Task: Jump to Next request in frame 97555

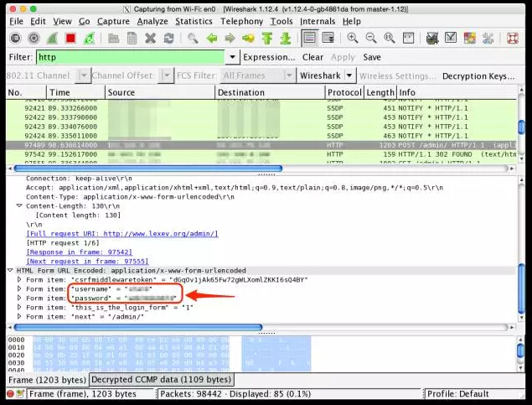Action: [x=87, y=261]
